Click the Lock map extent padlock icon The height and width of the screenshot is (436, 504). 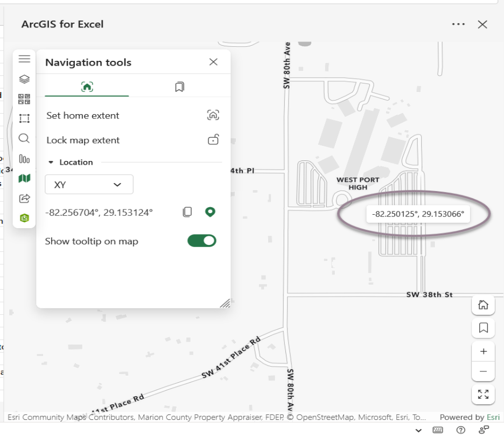213,140
